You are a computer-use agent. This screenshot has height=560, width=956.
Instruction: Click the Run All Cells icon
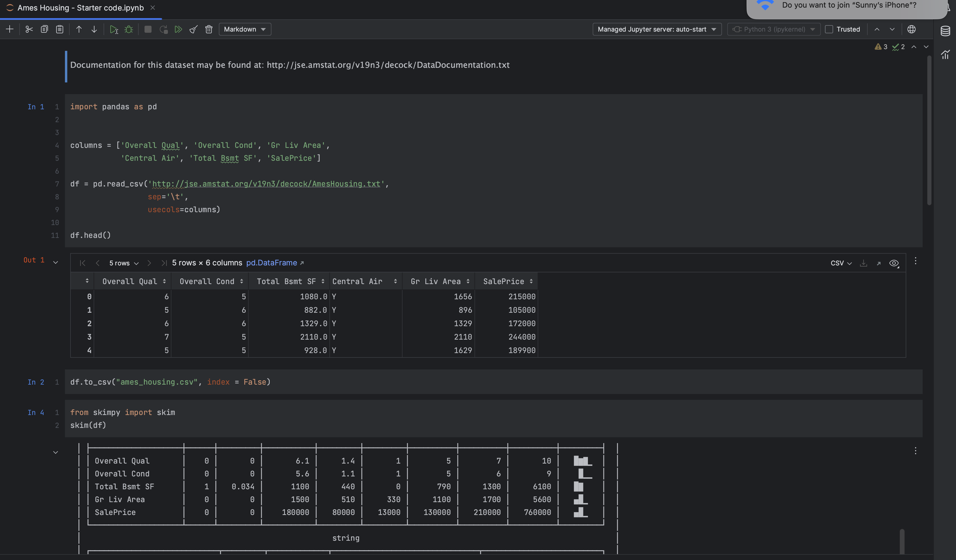[178, 29]
